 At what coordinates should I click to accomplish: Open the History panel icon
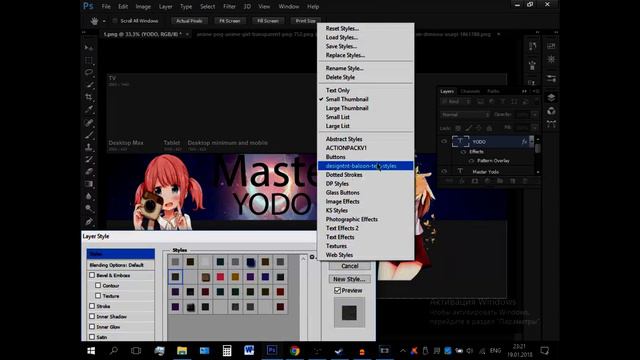[x=533, y=46]
